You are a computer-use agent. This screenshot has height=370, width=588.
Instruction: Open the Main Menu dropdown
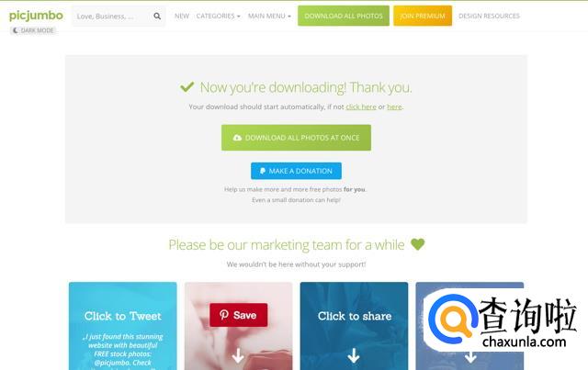click(269, 17)
